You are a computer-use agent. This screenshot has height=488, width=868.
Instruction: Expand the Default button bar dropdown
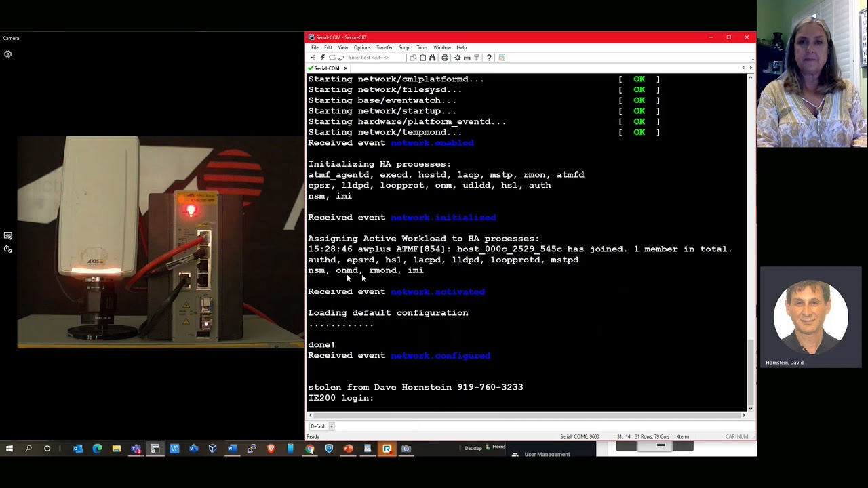click(331, 426)
